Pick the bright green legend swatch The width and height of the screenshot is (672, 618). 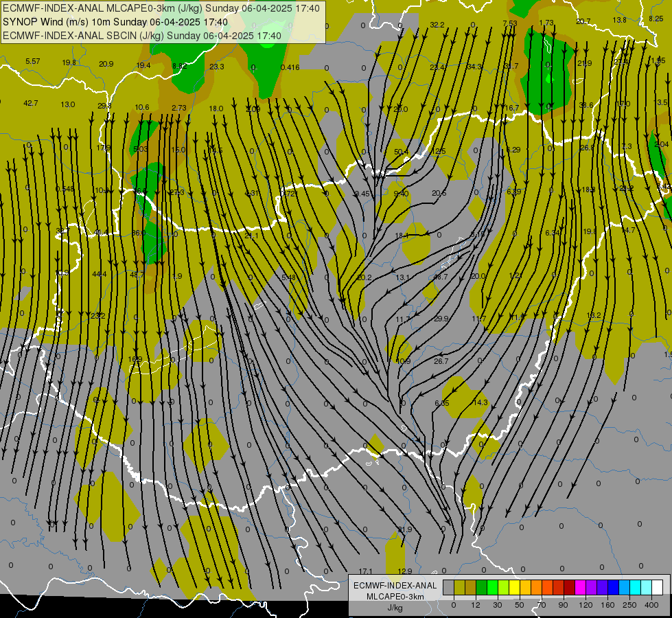492,587
